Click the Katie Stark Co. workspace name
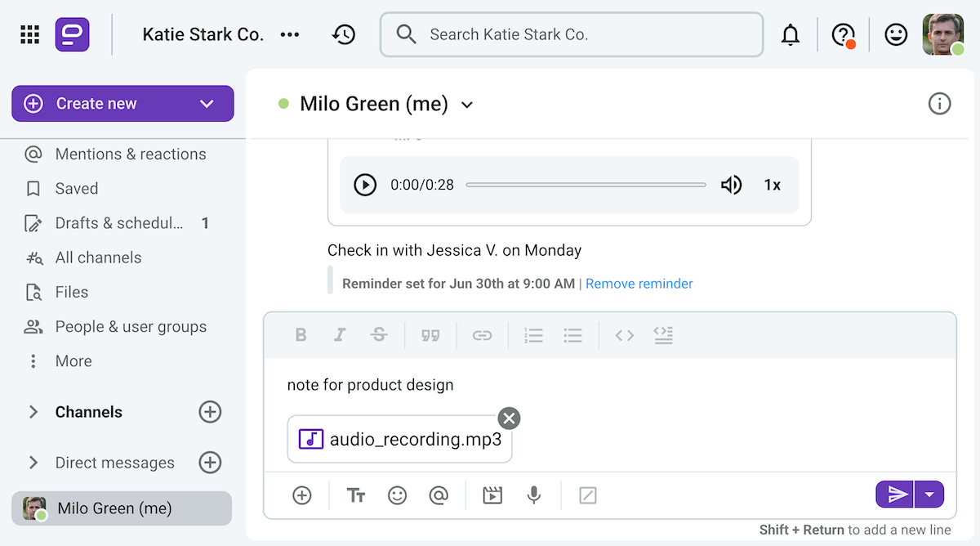 (x=203, y=34)
